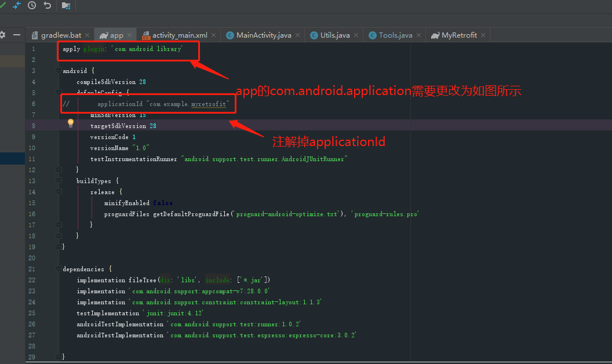Switch to Tools.java tab

[395, 35]
